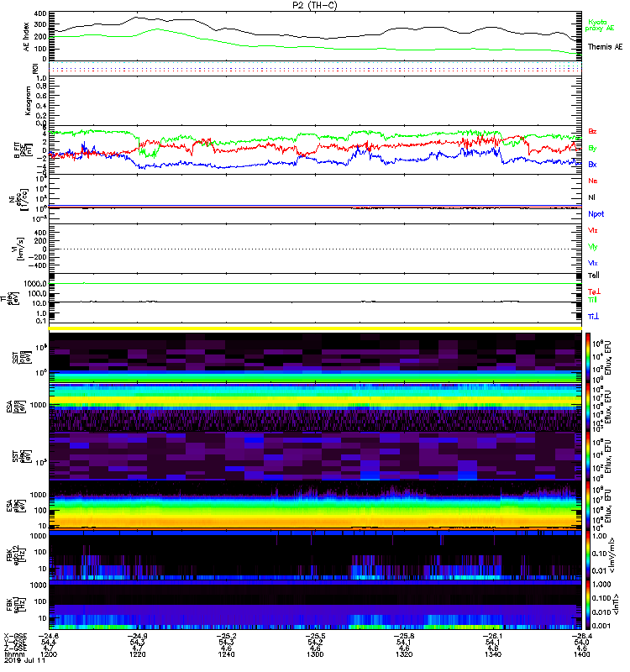The height and width of the screenshot is (672, 630).
Task: Click the green By legend label
Action: click(592, 149)
